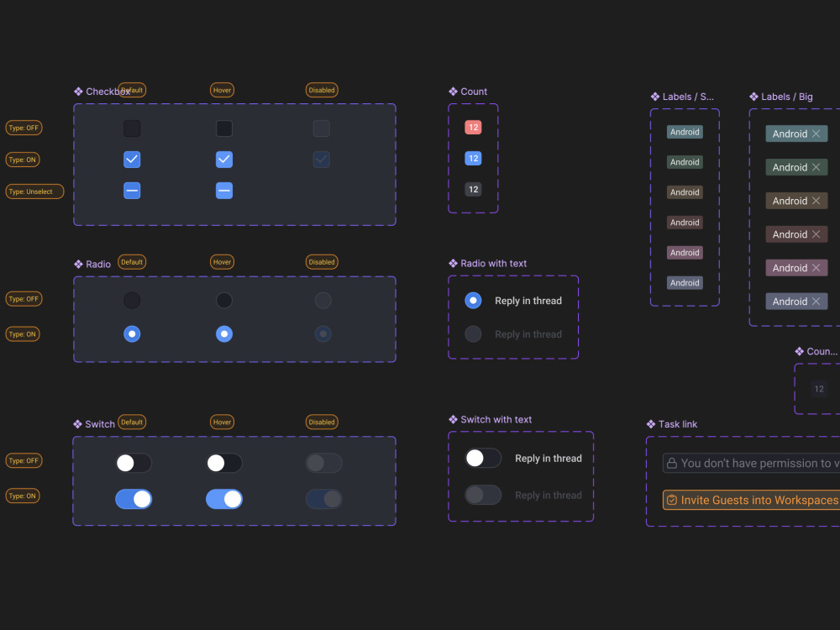Click the Disabled ON radio button
Image resolution: width=840 pixels, height=630 pixels.
[x=323, y=333]
